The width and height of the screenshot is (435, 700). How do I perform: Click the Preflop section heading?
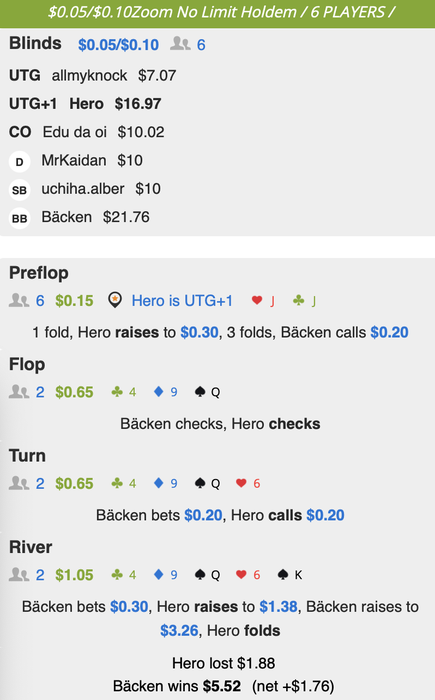[39, 273]
